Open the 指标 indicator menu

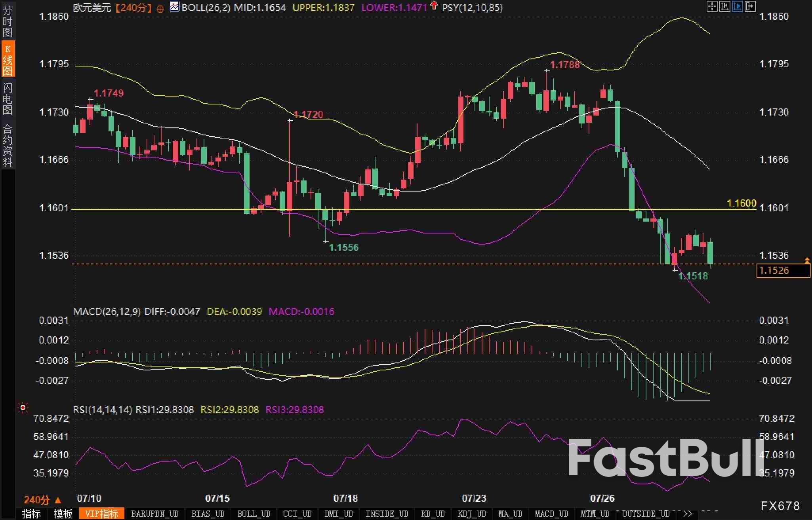32,514
